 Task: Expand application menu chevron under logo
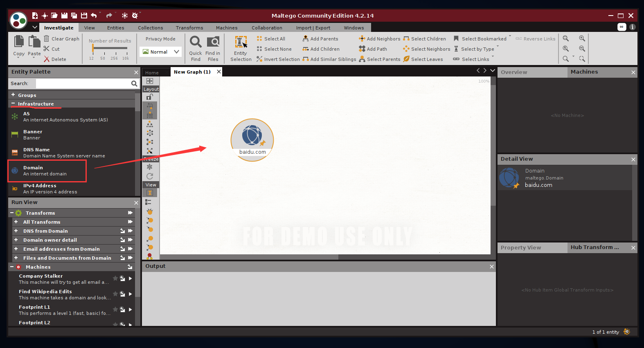pos(35,27)
